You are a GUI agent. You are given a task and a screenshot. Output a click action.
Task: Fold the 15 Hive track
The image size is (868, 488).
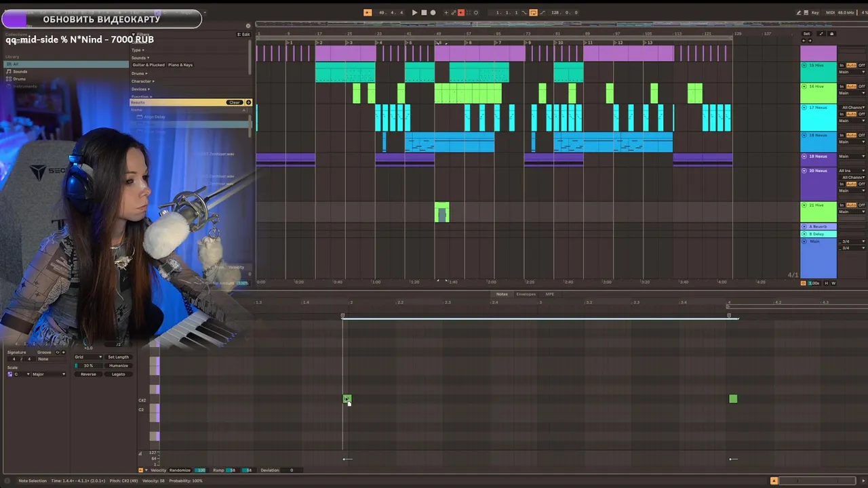804,65
